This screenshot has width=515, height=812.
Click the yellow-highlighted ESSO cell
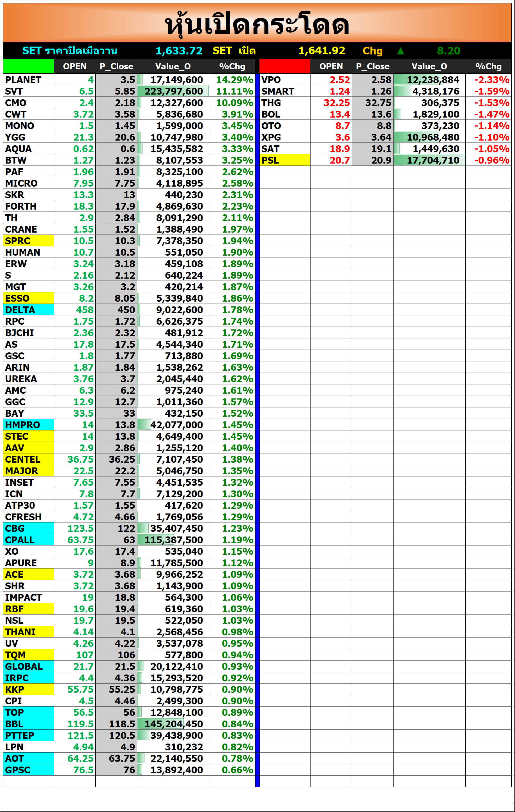point(29,298)
